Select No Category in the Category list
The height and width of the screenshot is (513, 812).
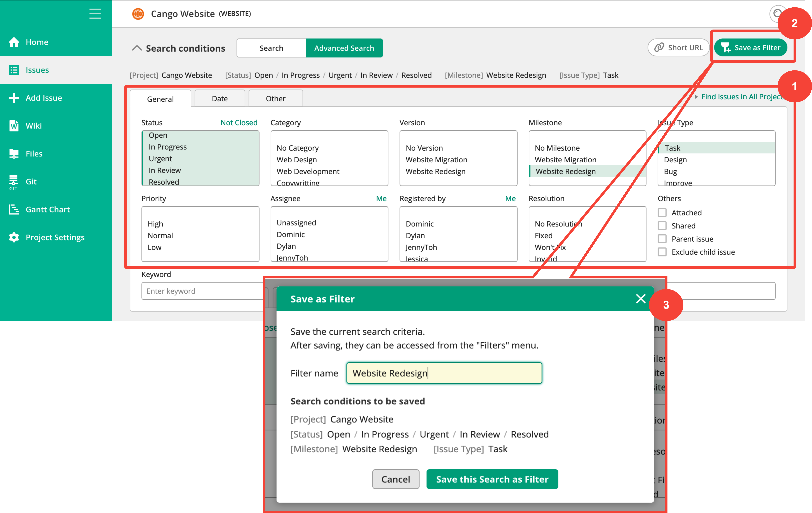click(330, 148)
